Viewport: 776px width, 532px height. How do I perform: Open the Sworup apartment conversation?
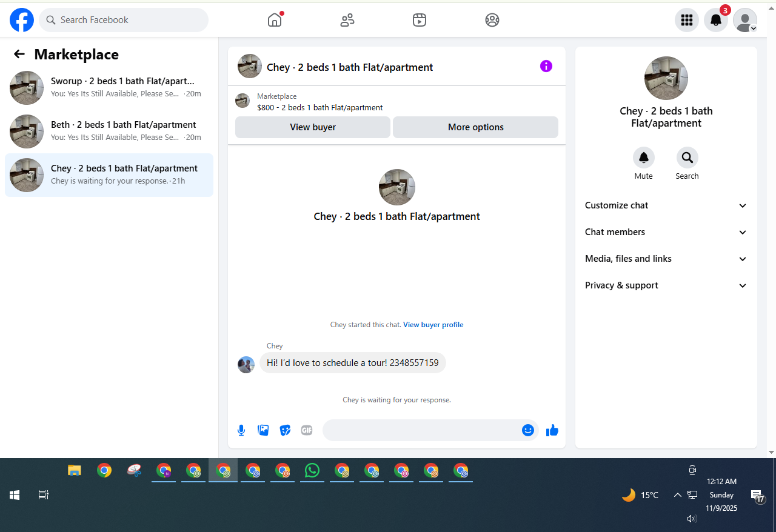coord(109,88)
